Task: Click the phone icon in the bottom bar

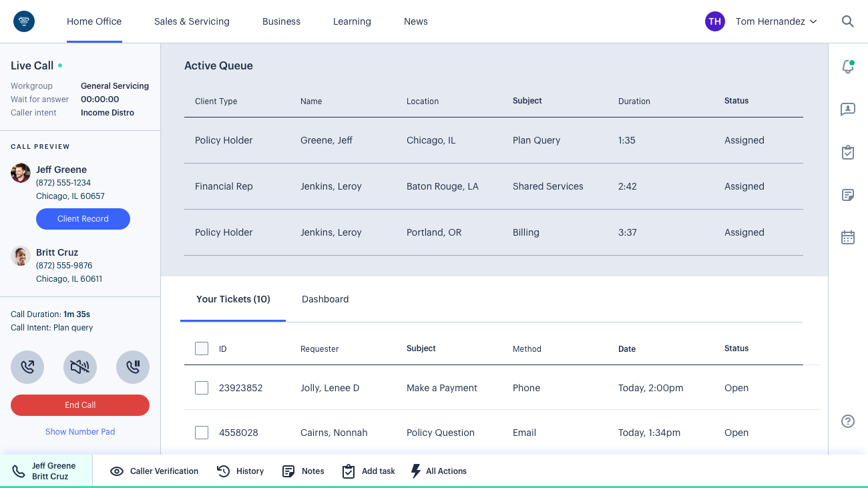Action: (19, 471)
